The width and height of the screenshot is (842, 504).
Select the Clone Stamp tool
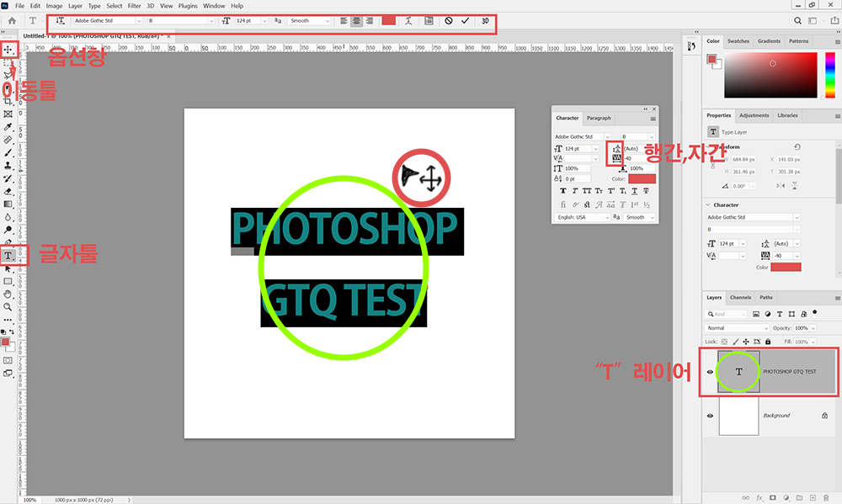pyautogui.click(x=8, y=166)
